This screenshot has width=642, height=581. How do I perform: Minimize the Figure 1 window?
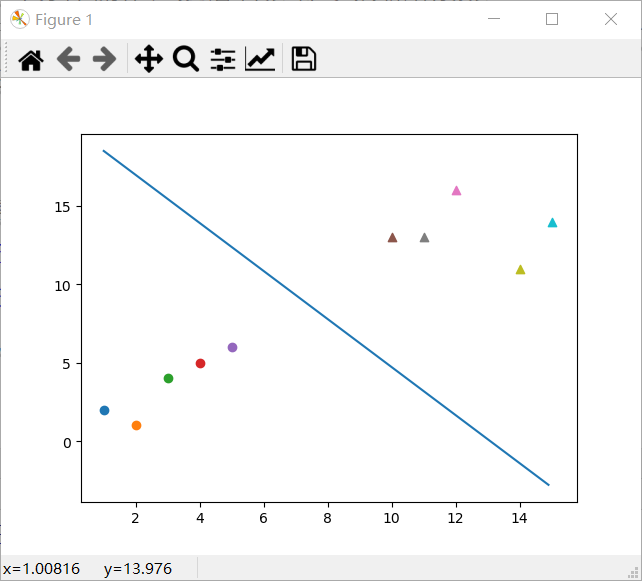point(493,19)
